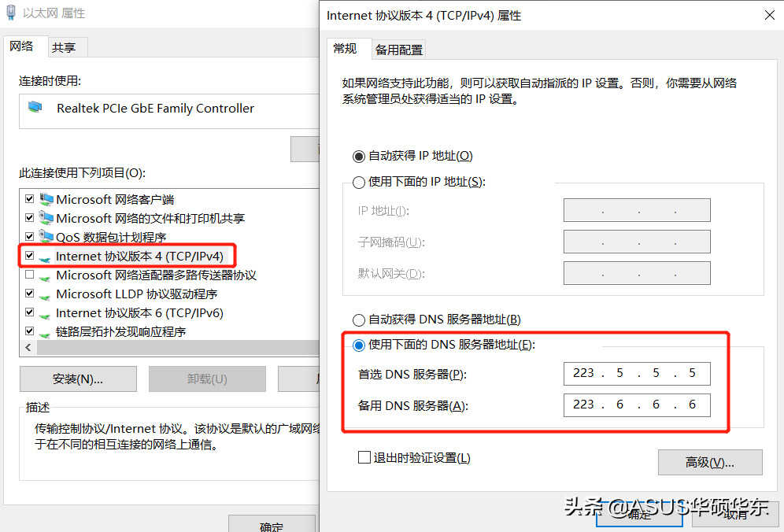
Task: Open the 共享 tab
Action: pos(64,47)
